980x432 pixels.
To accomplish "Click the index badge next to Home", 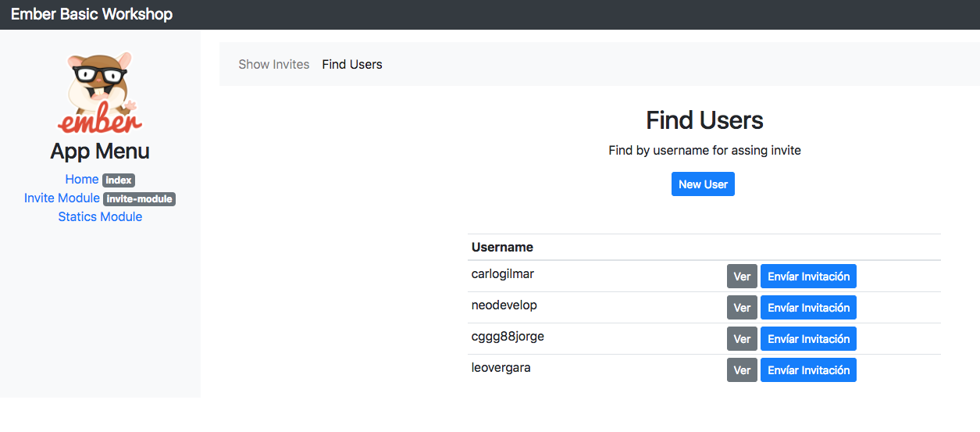I will tap(119, 180).
